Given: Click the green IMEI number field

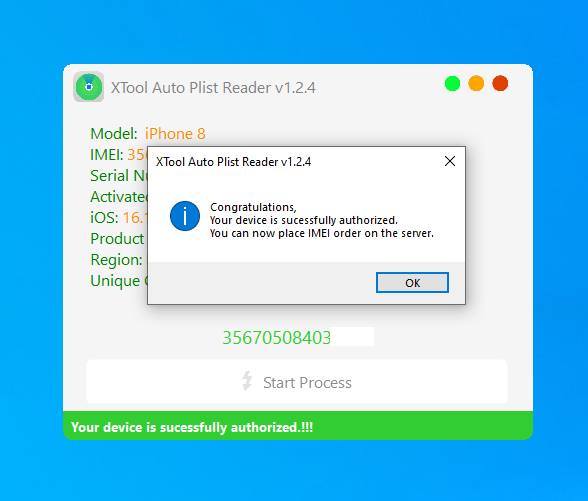Looking at the screenshot, I should pyautogui.click(x=298, y=337).
